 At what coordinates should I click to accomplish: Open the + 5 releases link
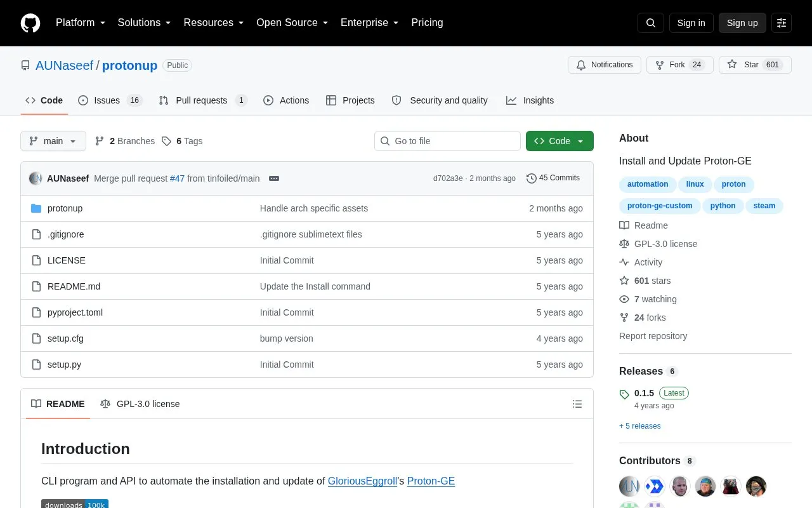[639, 426]
